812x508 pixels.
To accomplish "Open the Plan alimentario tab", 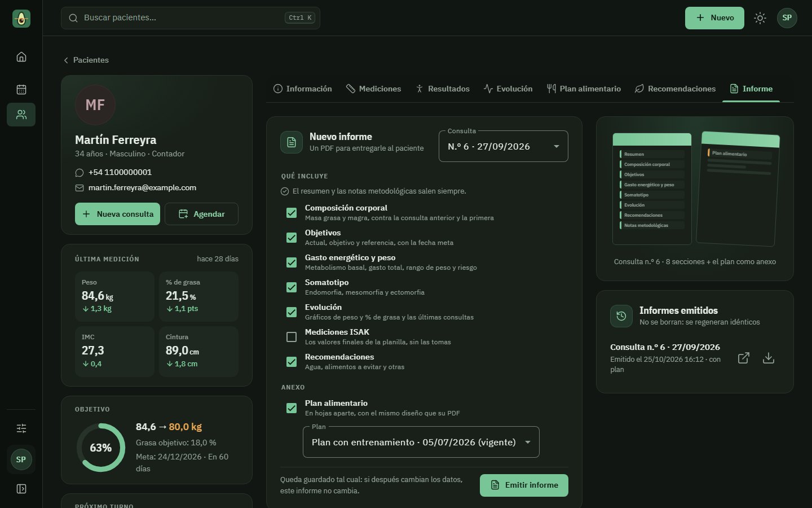I will 584,89.
